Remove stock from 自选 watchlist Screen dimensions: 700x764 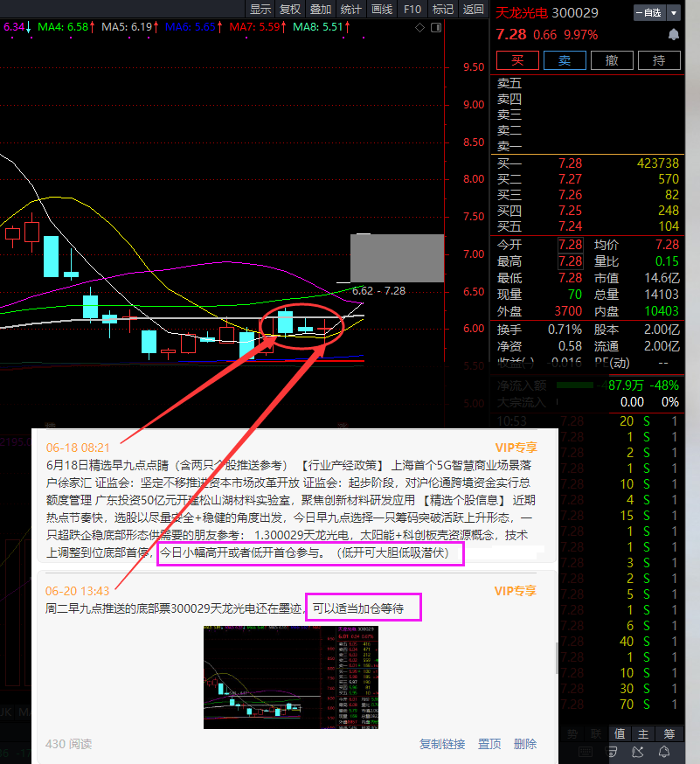650,13
